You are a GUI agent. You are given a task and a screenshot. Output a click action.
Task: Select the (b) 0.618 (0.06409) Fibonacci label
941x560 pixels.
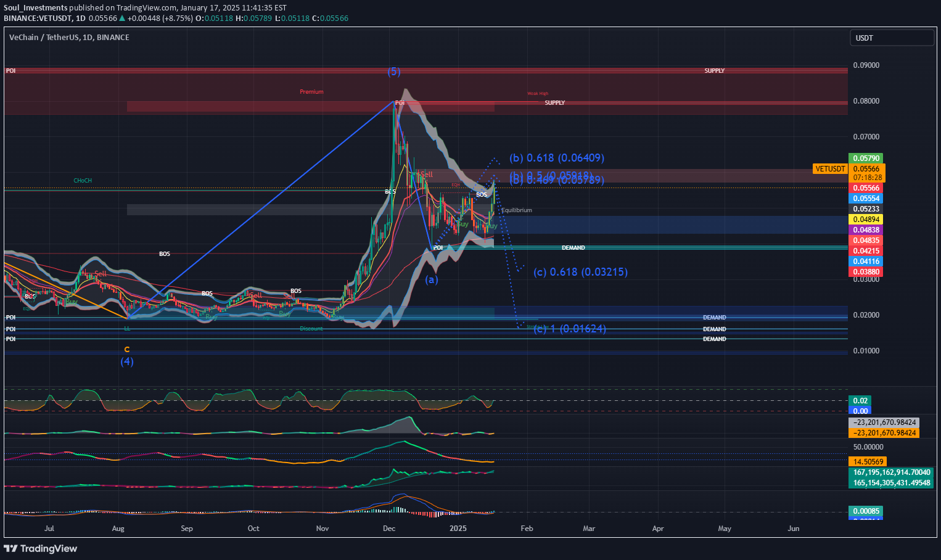tap(557, 159)
